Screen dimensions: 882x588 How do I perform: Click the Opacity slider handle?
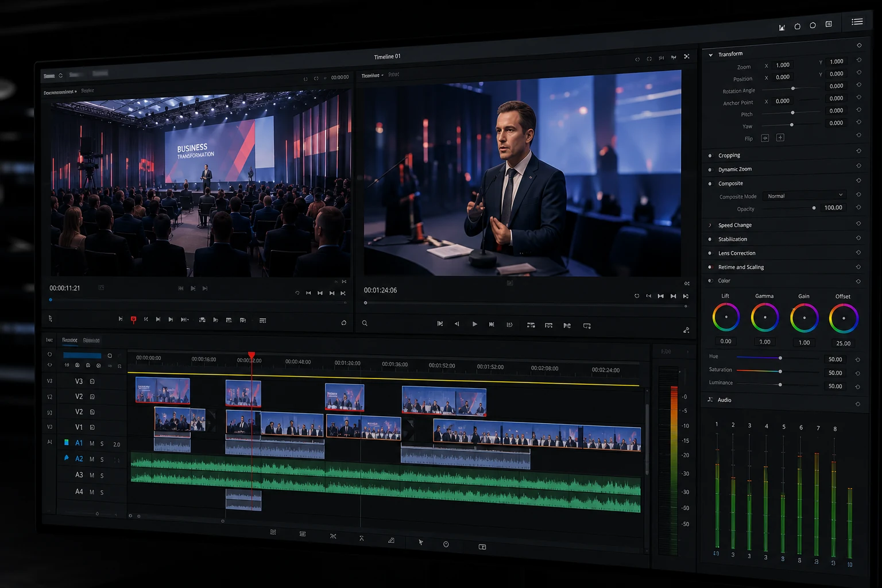(814, 208)
